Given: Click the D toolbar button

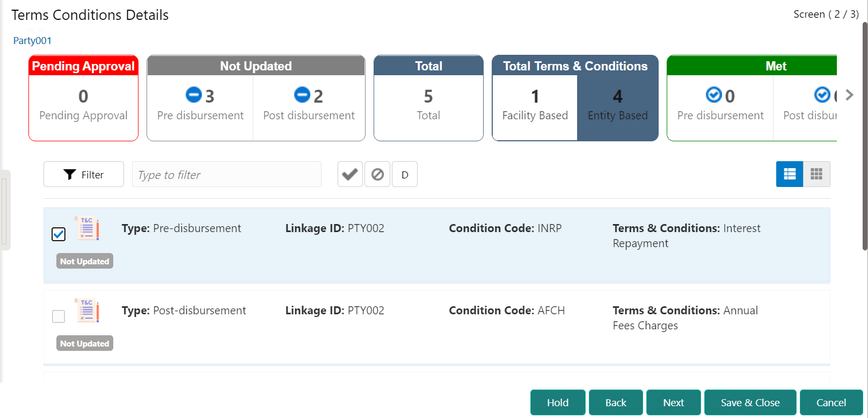Looking at the screenshot, I should (405, 175).
